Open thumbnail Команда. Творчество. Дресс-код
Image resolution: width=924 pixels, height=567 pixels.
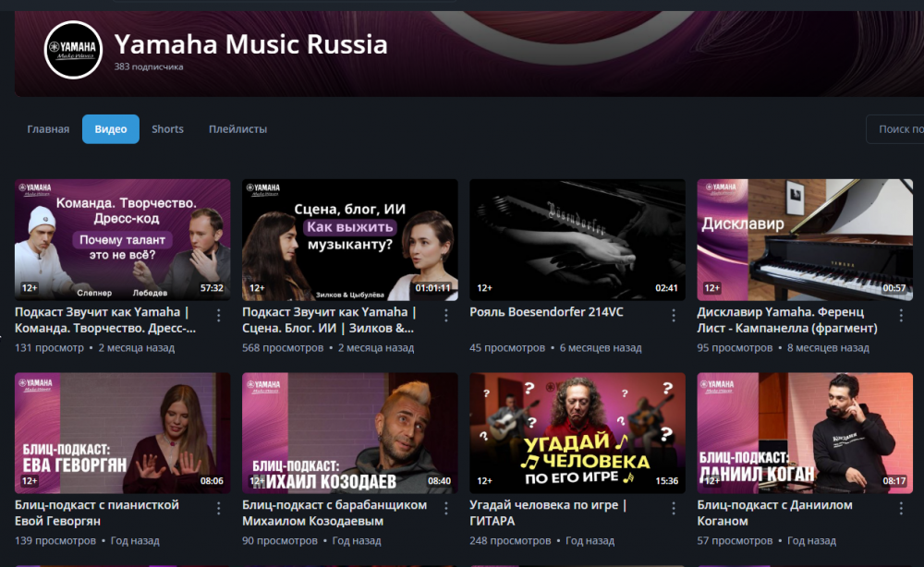click(x=123, y=239)
